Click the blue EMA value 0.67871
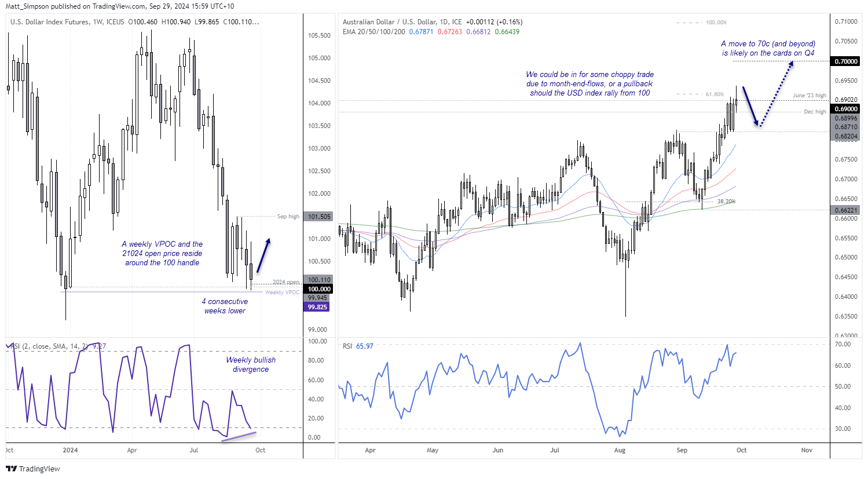868x479 pixels. click(421, 32)
